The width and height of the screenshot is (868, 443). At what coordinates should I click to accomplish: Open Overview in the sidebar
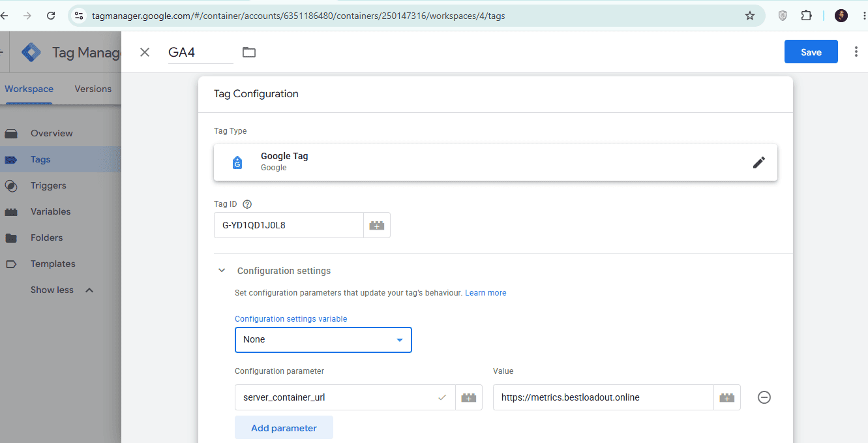52,133
